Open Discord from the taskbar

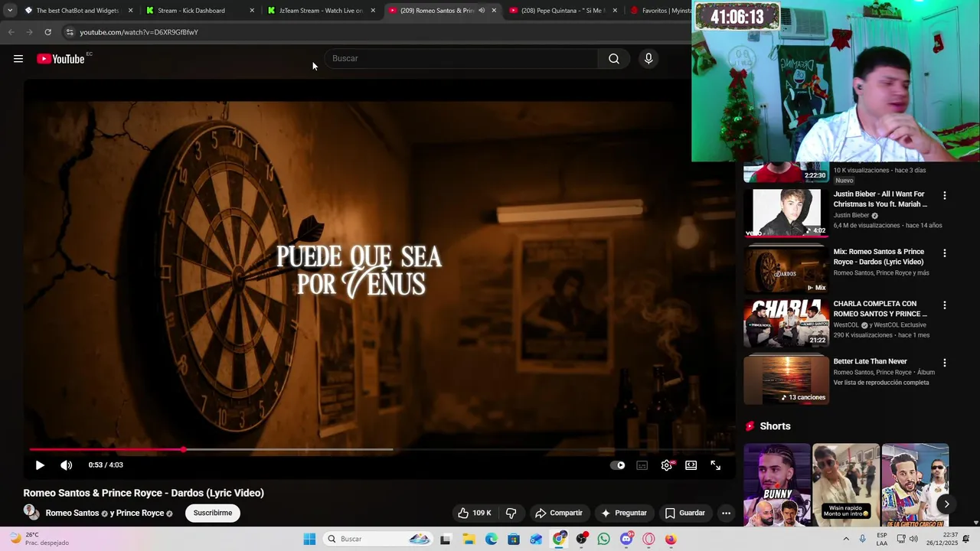pos(627,539)
